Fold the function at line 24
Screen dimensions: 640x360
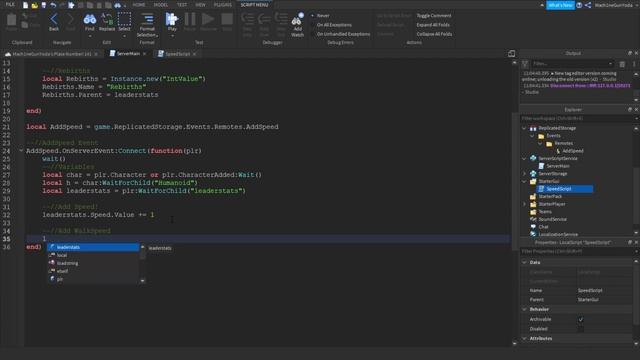pos(21,151)
